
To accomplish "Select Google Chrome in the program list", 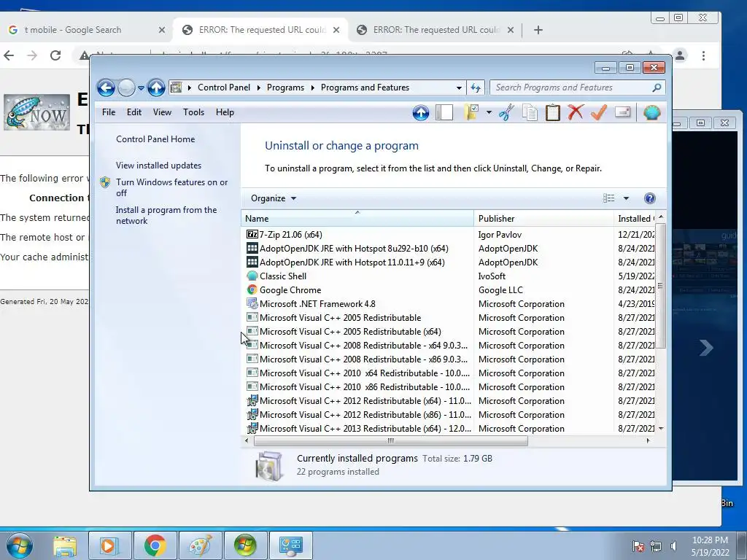I will 290,290.
